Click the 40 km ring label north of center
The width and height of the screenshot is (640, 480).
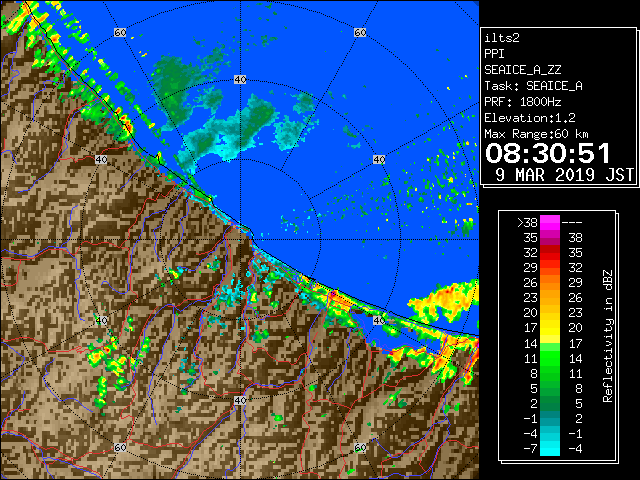[x=240, y=80]
